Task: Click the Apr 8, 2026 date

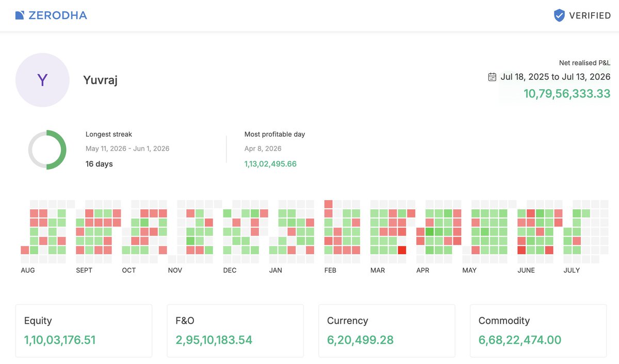Action: tap(263, 148)
